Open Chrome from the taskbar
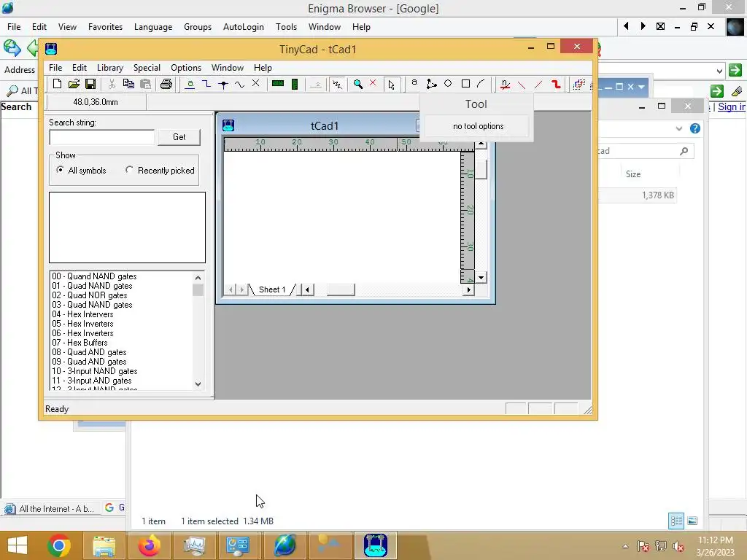 click(x=58, y=545)
